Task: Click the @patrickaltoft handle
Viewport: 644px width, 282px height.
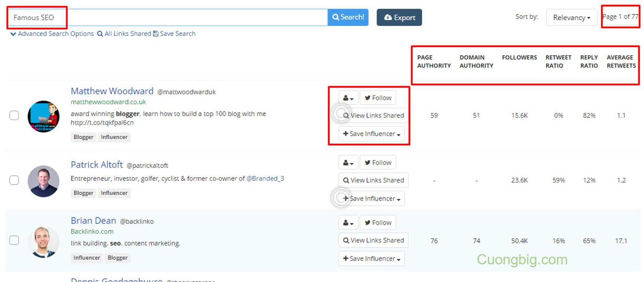Action: [x=147, y=166]
